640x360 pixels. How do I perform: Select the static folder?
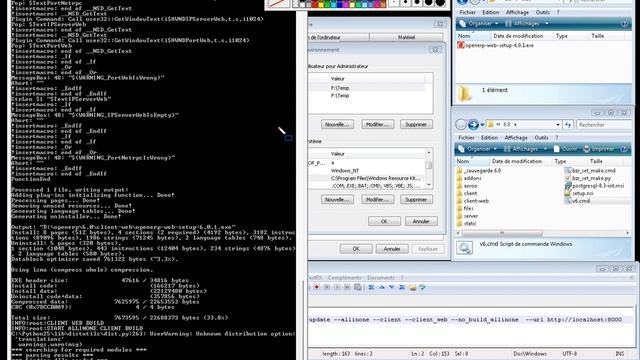(466, 223)
